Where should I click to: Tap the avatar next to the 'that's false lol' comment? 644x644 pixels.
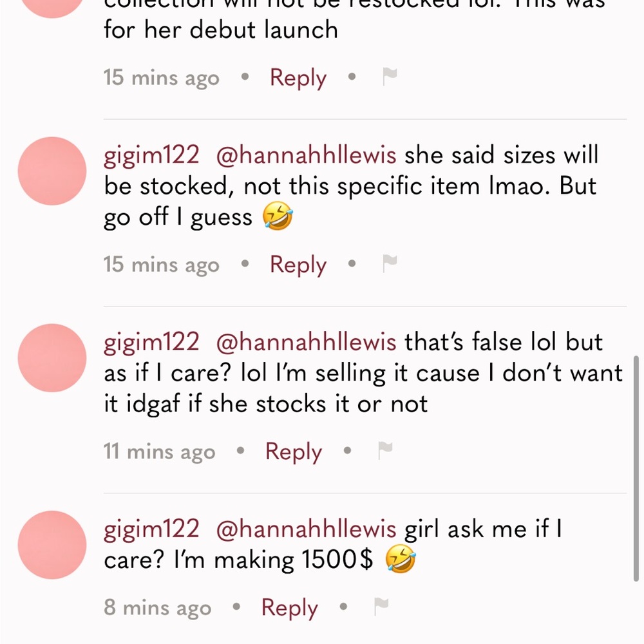coord(52,359)
